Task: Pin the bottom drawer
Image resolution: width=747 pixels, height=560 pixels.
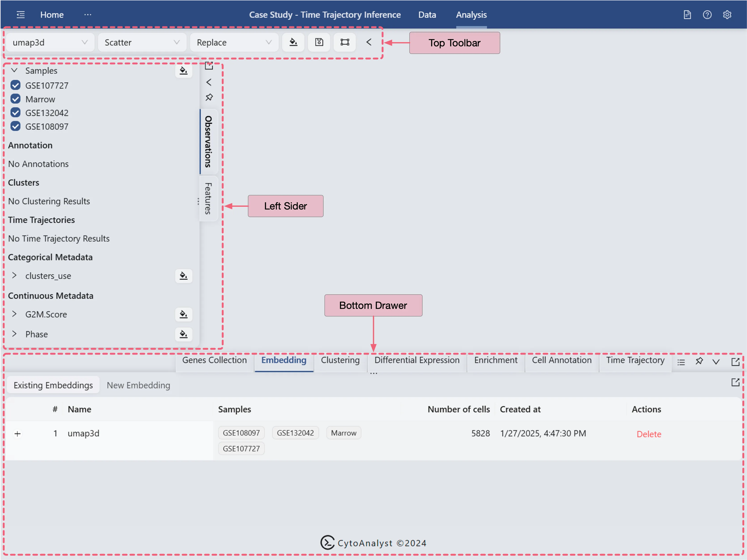Action: click(x=699, y=361)
